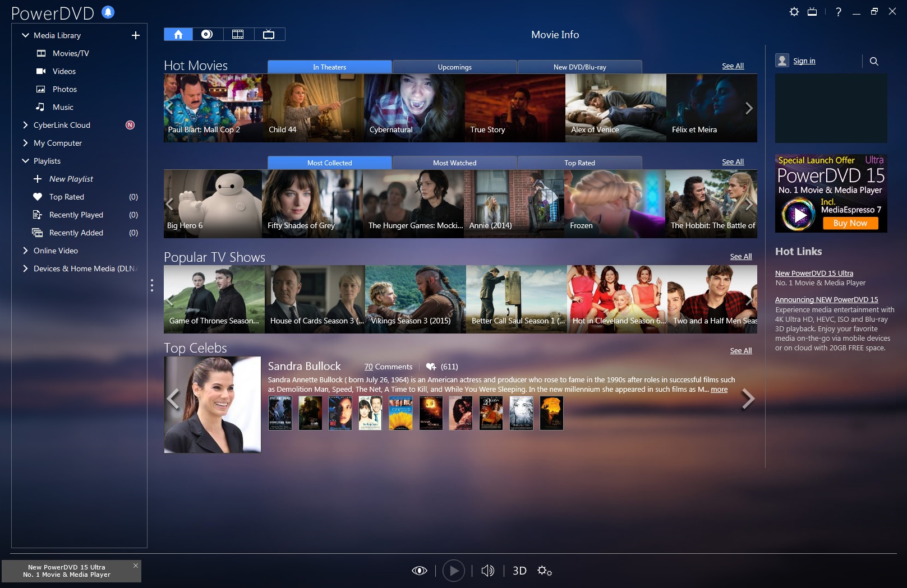Open the Fifty Shades of Grey thumbnail
907x588 pixels.
click(312, 204)
